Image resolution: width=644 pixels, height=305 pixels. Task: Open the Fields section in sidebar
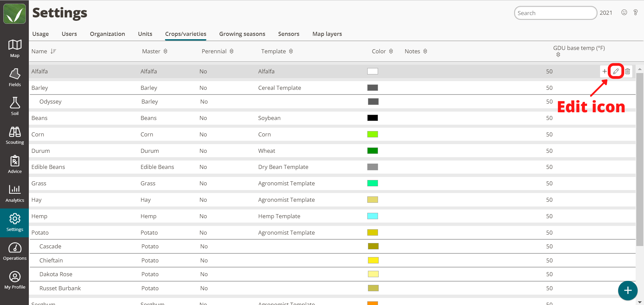[x=15, y=77]
